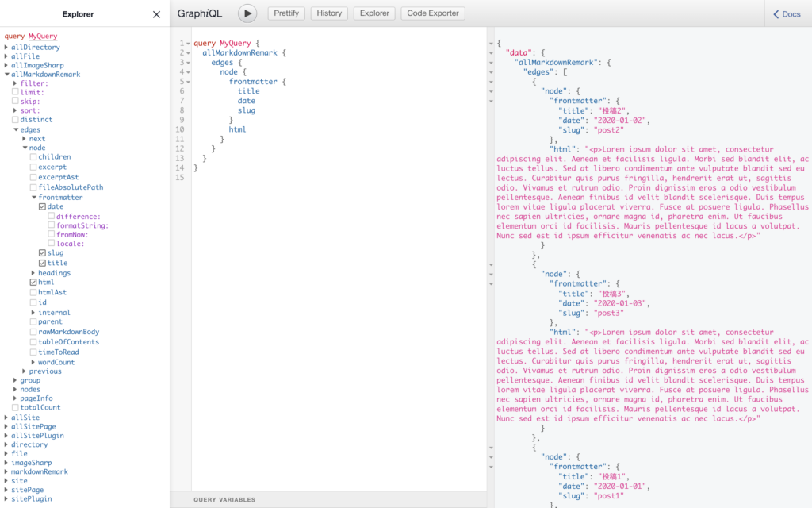Expand the imageSharp field
This screenshot has width=812, height=508.
tap(6, 463)
